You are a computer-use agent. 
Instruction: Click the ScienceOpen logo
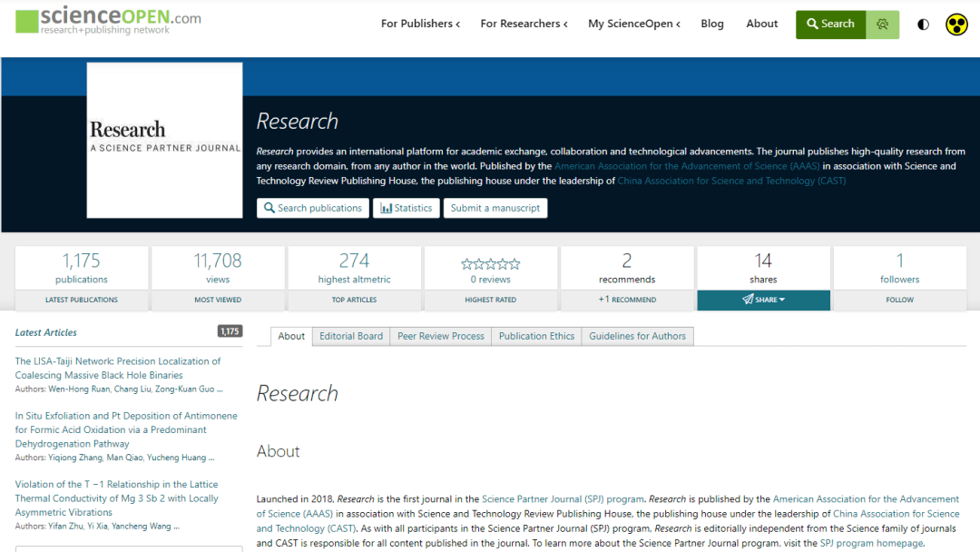pyautogui.click(x=108, y=21)
